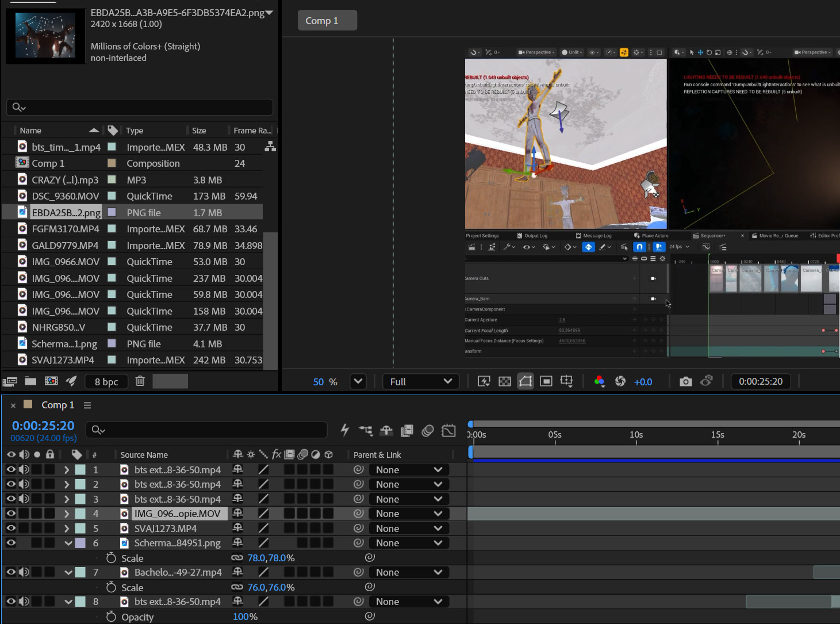Switch to Comp 1 viewer tab

point(327,20)
